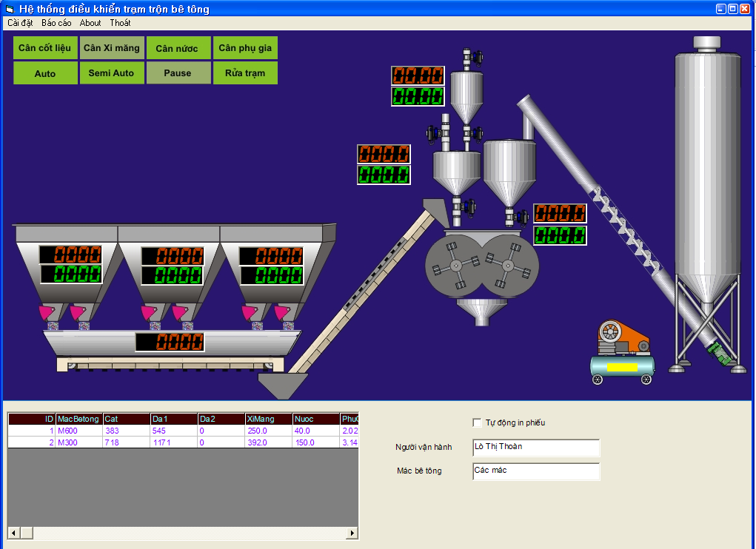Enable the 'Tự động in phiếu' checkbox

coord(477,422)
